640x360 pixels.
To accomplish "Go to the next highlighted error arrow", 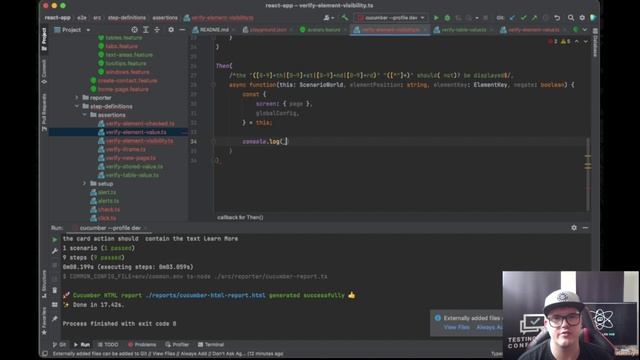I will [586, 41].
